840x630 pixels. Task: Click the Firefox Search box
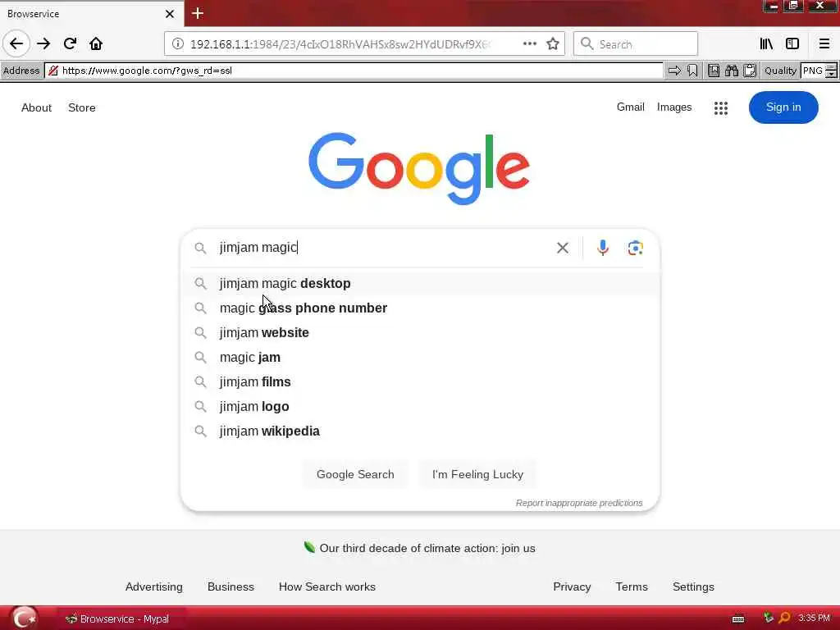(x=636, y=44)
